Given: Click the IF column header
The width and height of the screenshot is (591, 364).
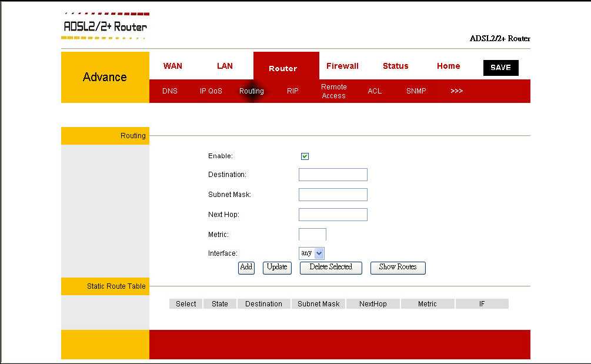Looking at the screenshot, I should 482,303.
